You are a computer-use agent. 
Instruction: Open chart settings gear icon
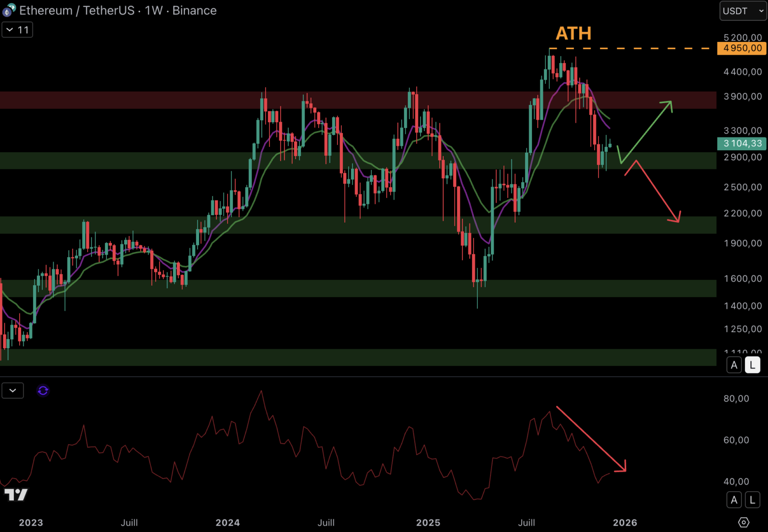point(743,522)
